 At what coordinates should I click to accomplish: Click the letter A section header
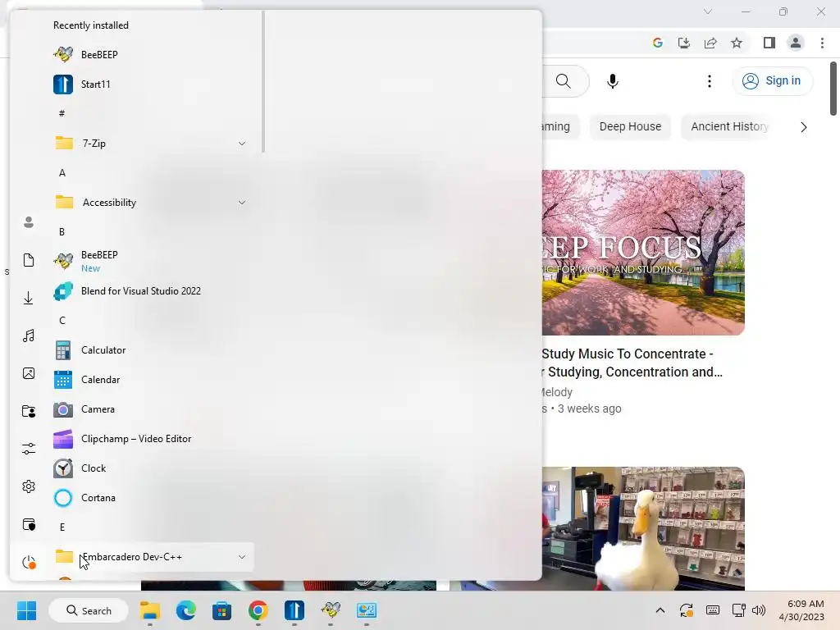pyautogui.click(x=62, y=172)
